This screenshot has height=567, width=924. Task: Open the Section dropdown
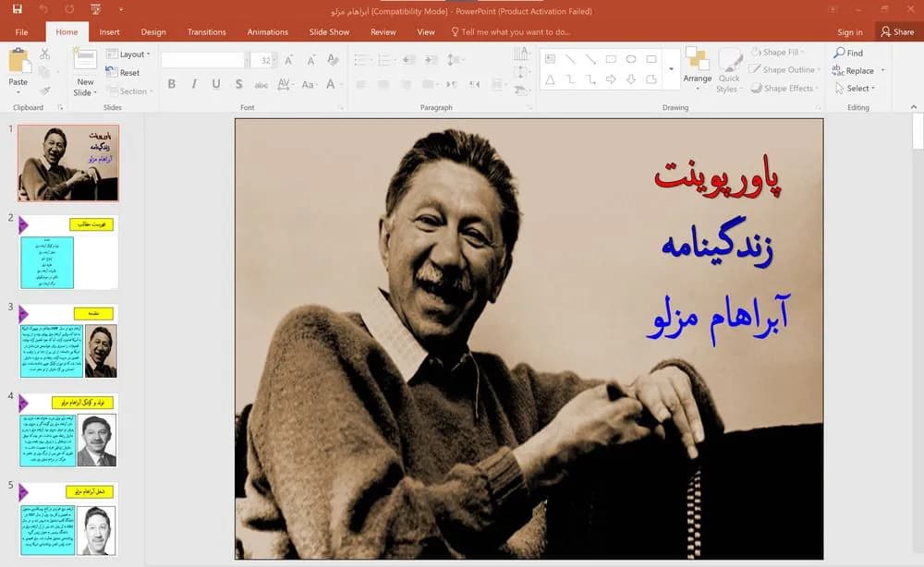pyautogui.click(x=129, y=91)
